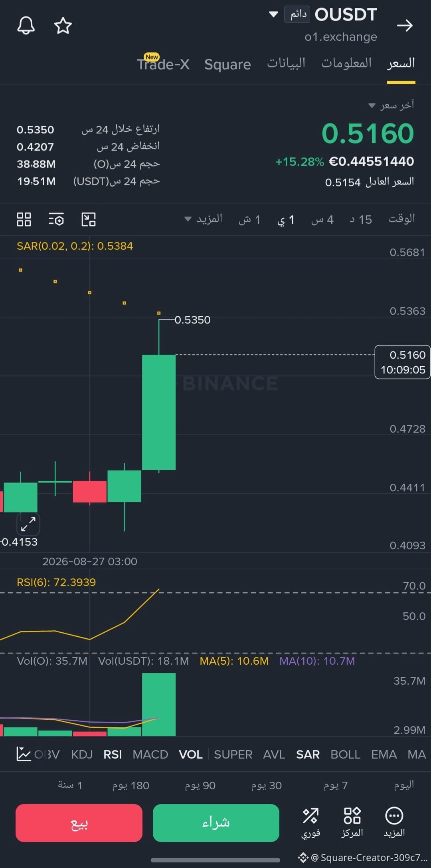
Task: Select the 1 ش monthly interval
Action: [x=249, y=219]
